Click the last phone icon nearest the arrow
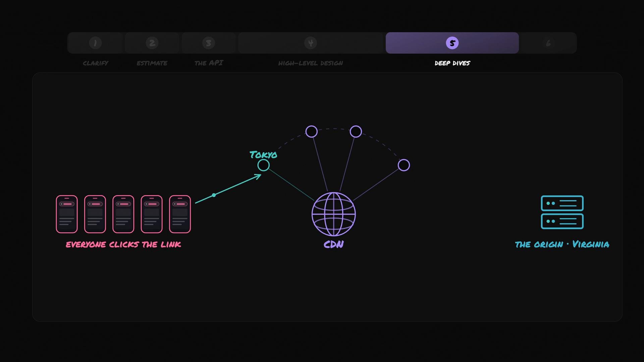The height and width of the screenshot is (362, 644). [180, 214]
